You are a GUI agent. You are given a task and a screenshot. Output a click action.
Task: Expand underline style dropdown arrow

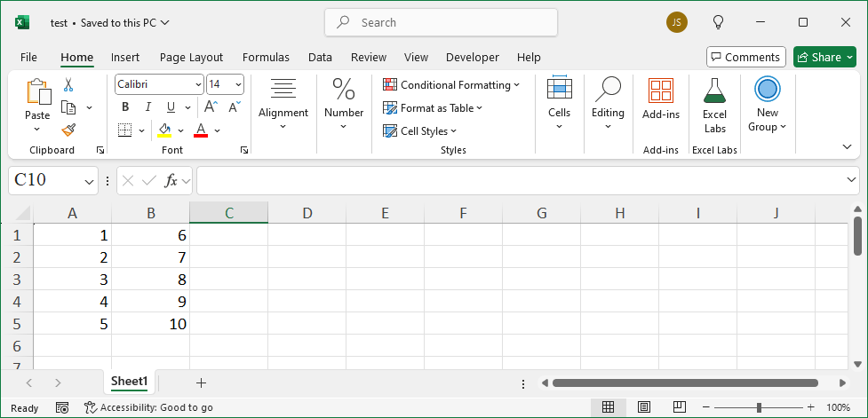(x=187, y=107)
